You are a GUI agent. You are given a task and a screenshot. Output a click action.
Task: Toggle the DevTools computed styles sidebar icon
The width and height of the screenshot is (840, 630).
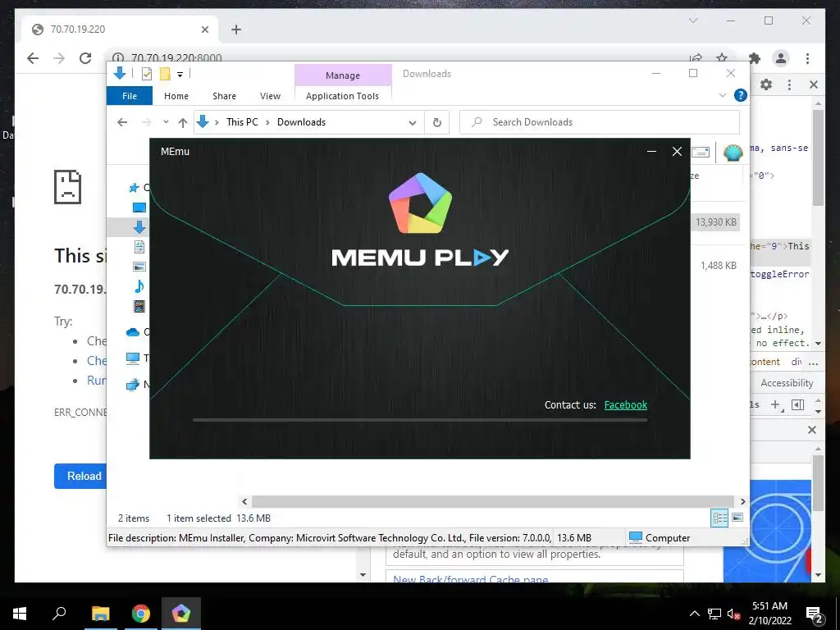coord(797,404)
